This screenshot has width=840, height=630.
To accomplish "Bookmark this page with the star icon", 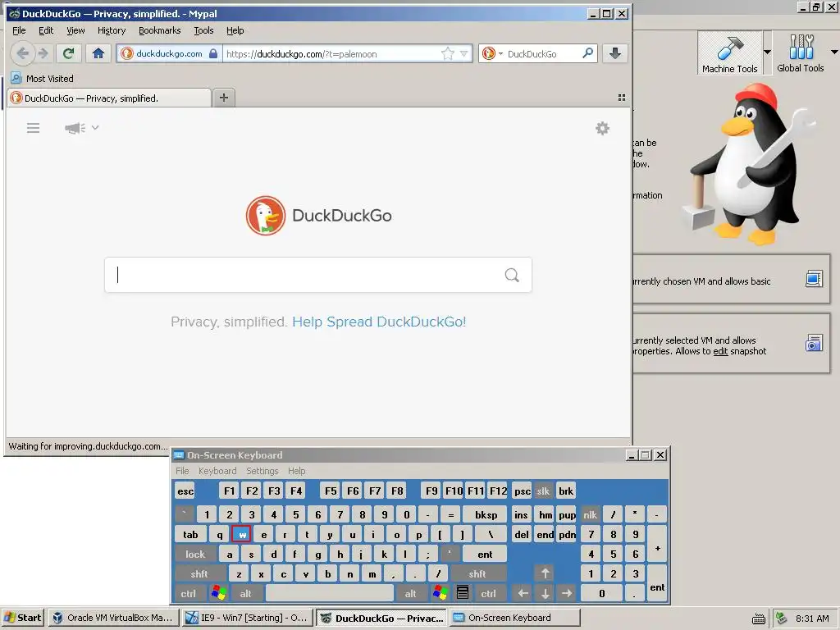I will coord(447,53).
